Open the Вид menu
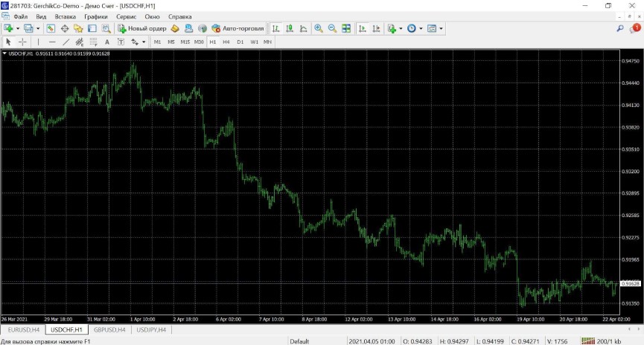The height and width of the screenshot is (345, 644). tap(41, 17)
